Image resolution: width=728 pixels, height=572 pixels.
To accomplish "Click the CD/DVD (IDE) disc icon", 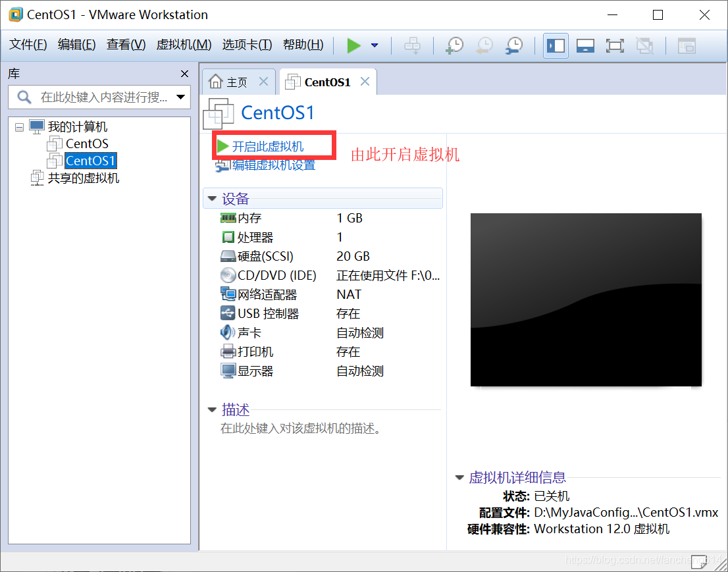I will pyautogui.click(x=228, y=275).
